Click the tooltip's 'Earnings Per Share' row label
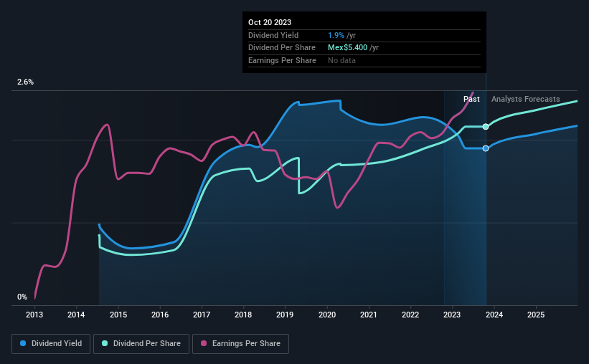 [x=282, y=60]
